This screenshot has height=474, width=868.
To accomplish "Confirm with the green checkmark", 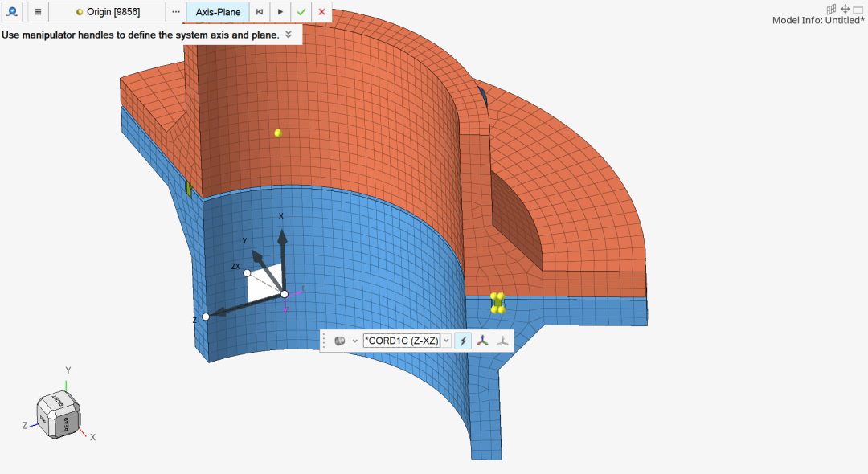I will (x=301, y=12).
